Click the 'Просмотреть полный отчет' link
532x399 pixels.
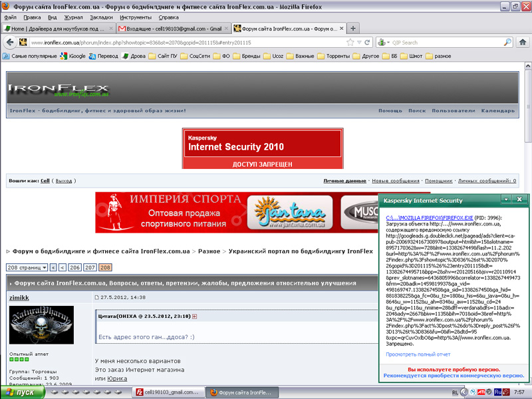coord(418,354)
